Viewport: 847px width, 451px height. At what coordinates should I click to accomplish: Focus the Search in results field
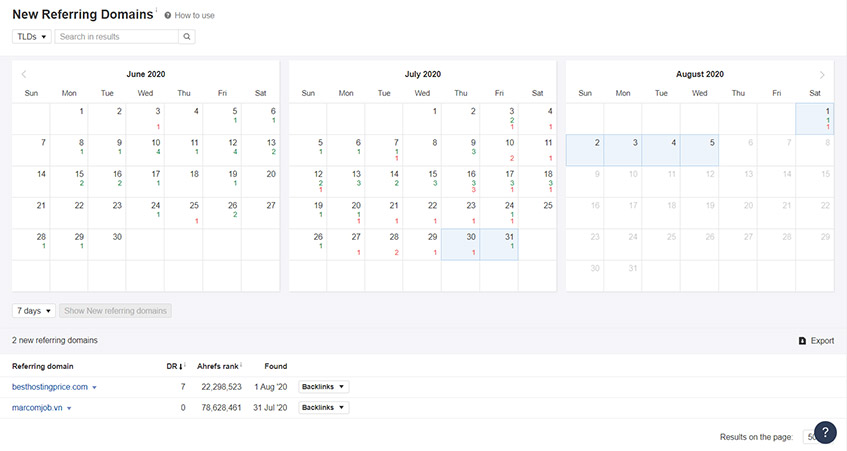pyautogui.click(x=116, y=37)
